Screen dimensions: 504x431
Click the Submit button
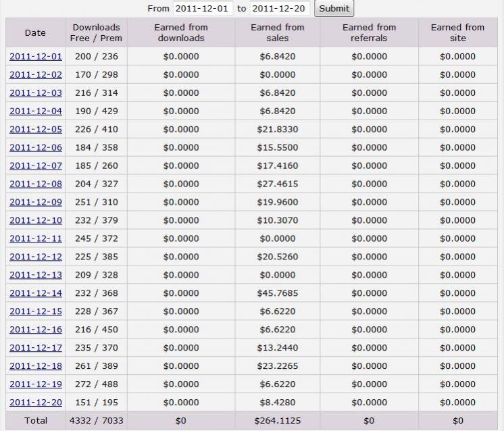click(x=334, y=8)
